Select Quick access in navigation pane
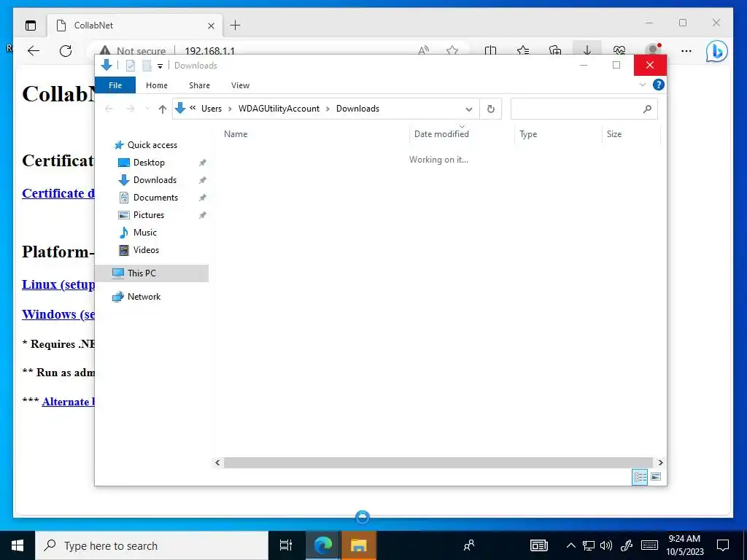The width and height of the screenshot is (747, 560). click(x=152, y=145)
